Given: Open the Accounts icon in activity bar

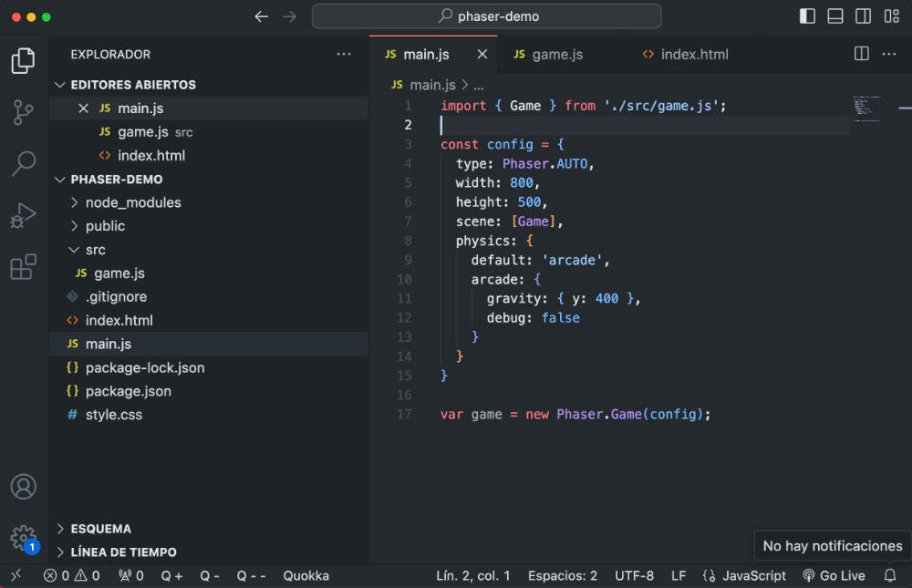Looking at the screenshot, I should [x=24, y=487].
